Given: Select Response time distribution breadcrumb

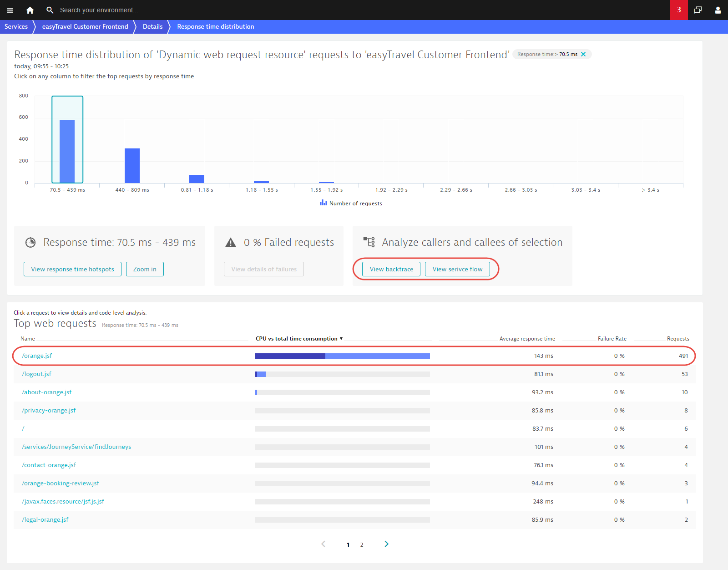Looking at the screenshot, I should [216, 26].
